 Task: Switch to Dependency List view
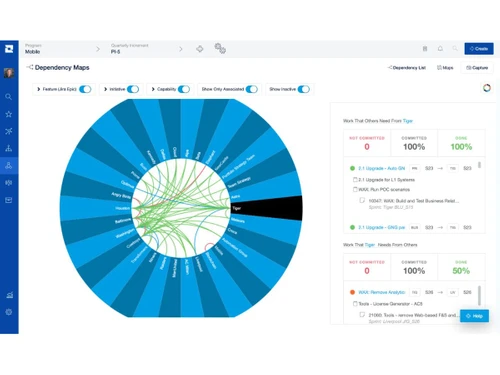(407, 68)
